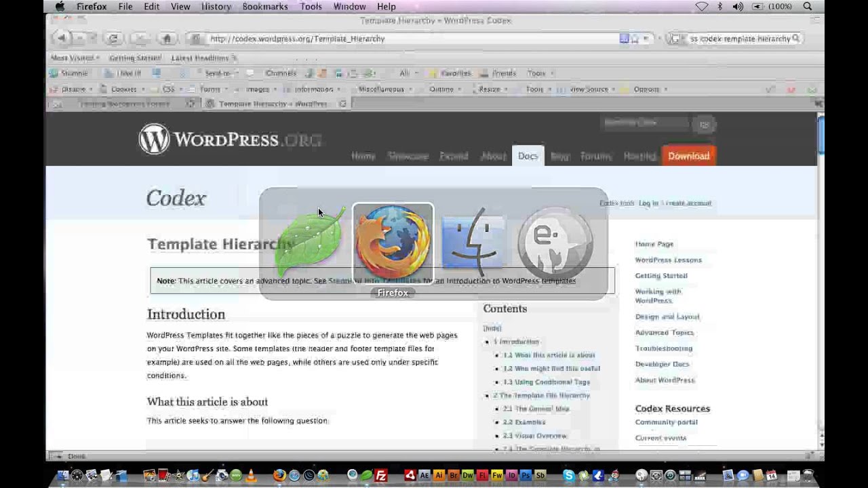The height and width of the screenshot is (488, 868).
Task: Click the I like it thumbs-up button
Action: tap(123, 73)
